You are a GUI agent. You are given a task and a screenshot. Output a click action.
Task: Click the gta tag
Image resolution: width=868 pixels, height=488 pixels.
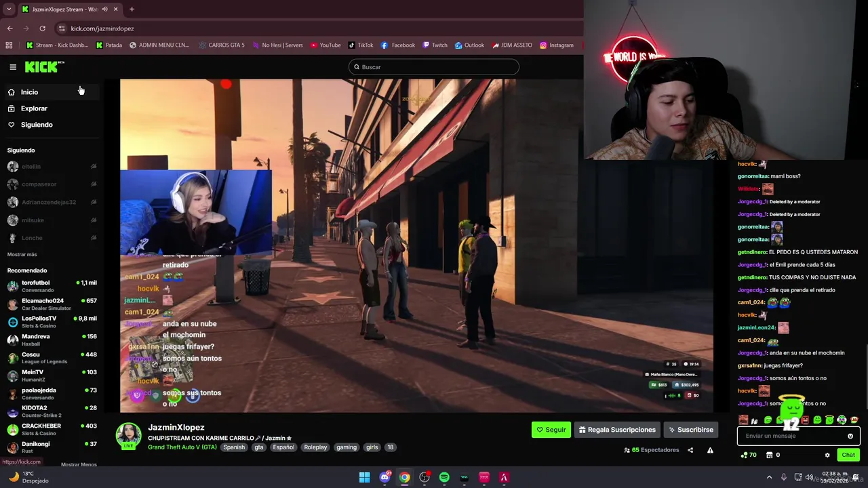pyautogui.click(x=258, y=447)
